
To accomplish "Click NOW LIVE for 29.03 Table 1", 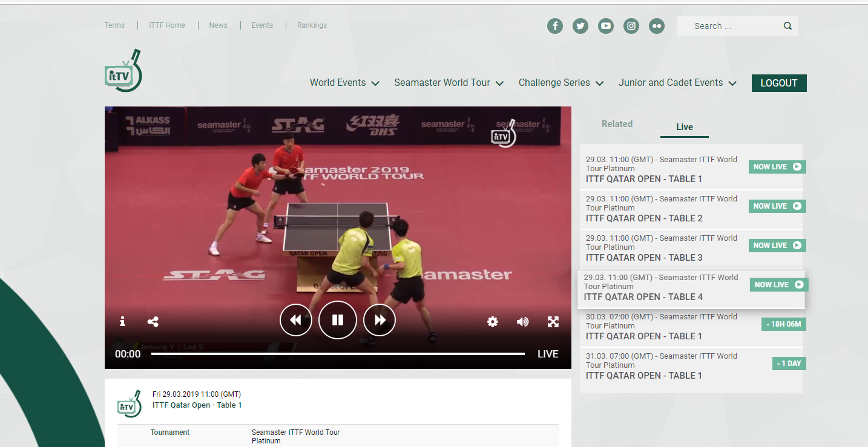I will click(777, 167).
